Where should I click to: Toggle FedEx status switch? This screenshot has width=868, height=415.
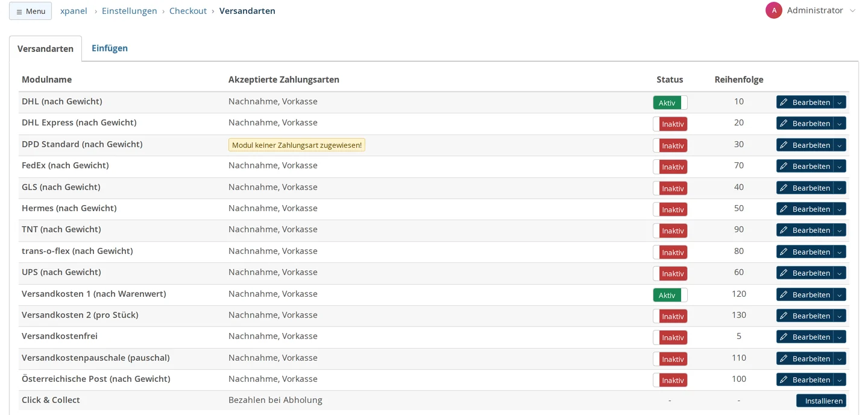[670, 166]
